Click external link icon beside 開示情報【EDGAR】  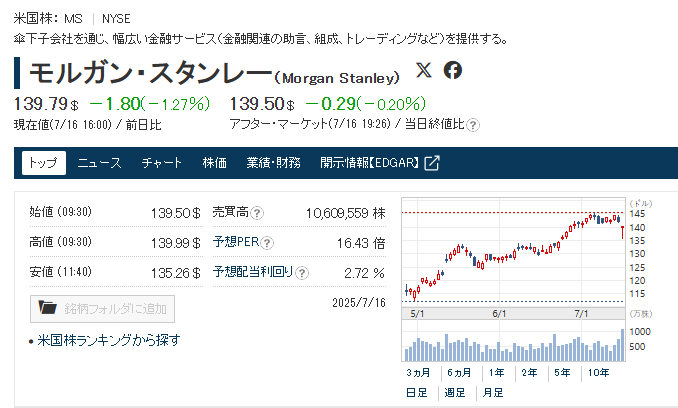tap(432, 163)
